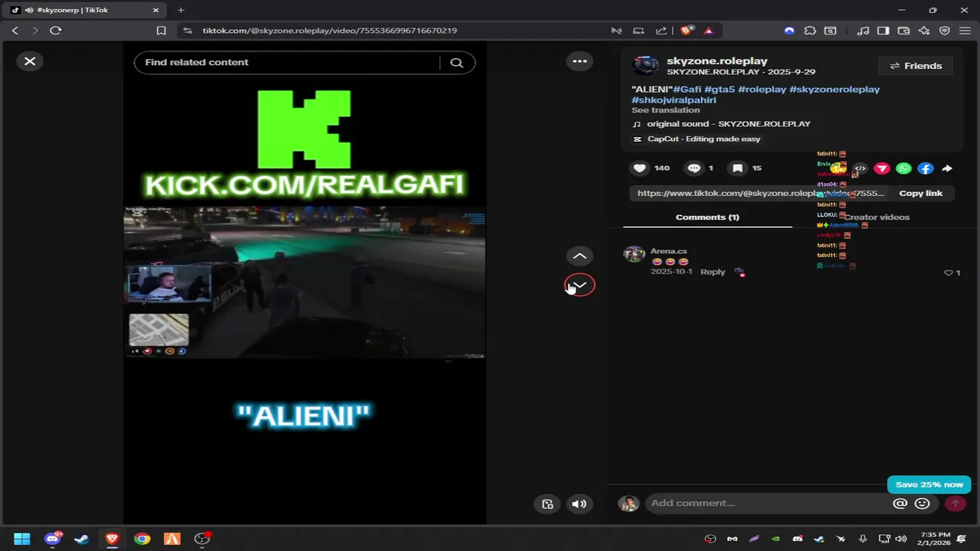Click the Friends button
Viewport: 980px width, 551px height.
coord(916,66)
